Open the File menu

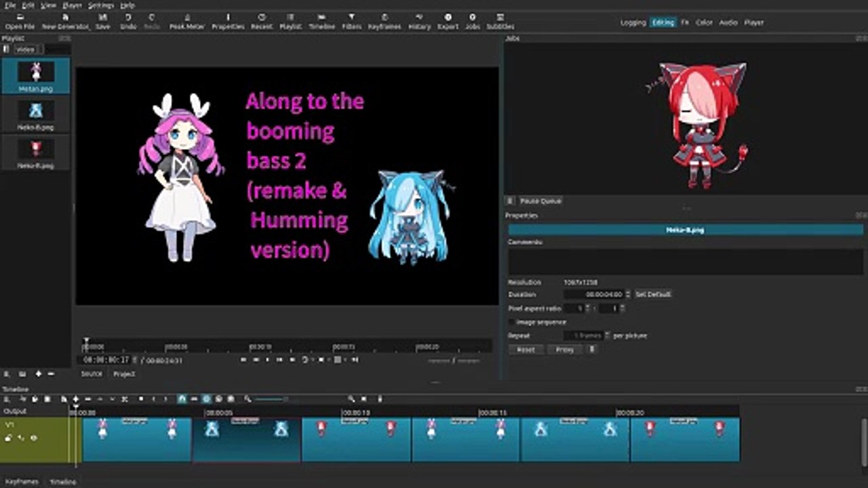coord(9,5)
